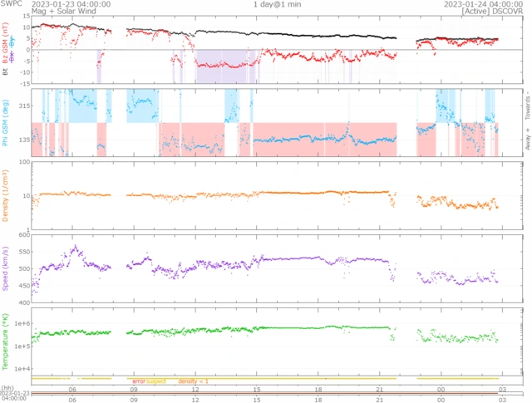532x403 pixels.
Task: Click the 135 tick on the Phi axis
Action: point(26,140)
